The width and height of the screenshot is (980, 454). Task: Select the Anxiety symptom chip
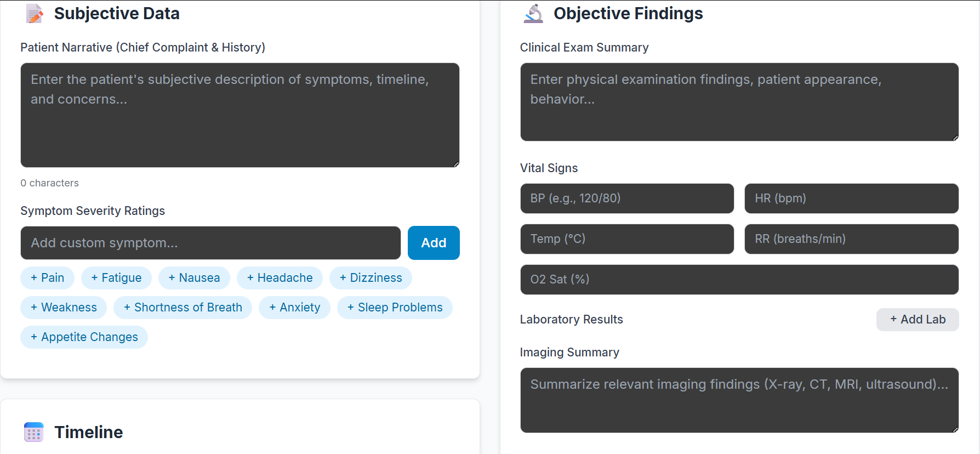[x=294, y=308]
